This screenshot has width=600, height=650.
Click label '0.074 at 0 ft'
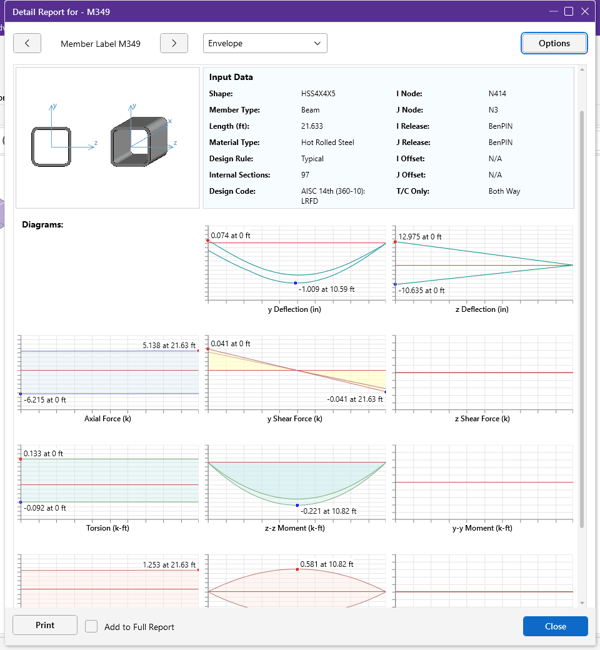(231, 235)
